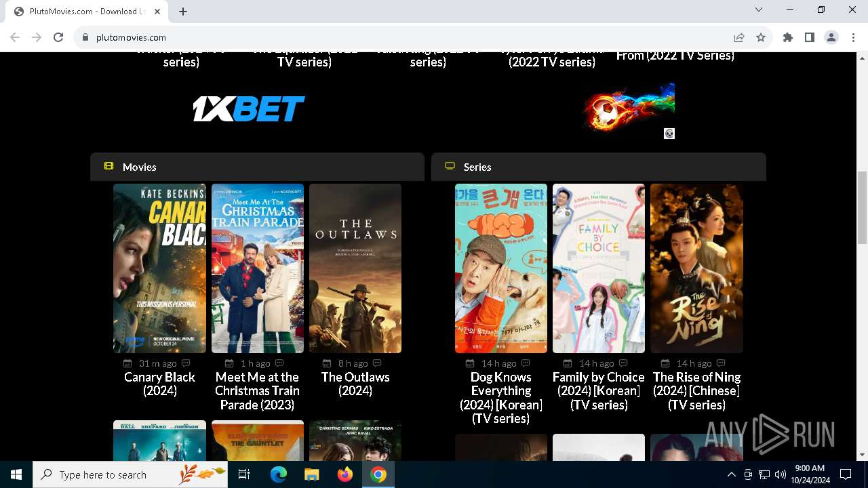This screenshot has width=868, height=488.
Task: Open The Rise of Ning poster
Action: (696, 268)
